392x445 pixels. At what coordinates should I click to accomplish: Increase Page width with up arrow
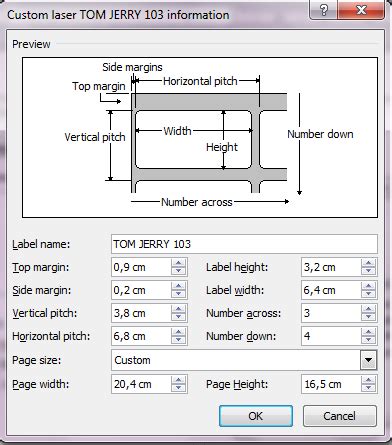178,380
